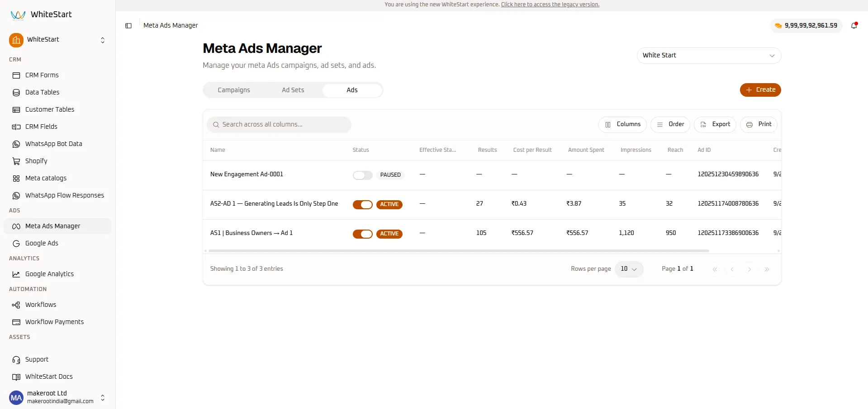Viewport: 868px width, 409px height.
Task: Toggle sidebar panel icon
Action: coord(128,26)
